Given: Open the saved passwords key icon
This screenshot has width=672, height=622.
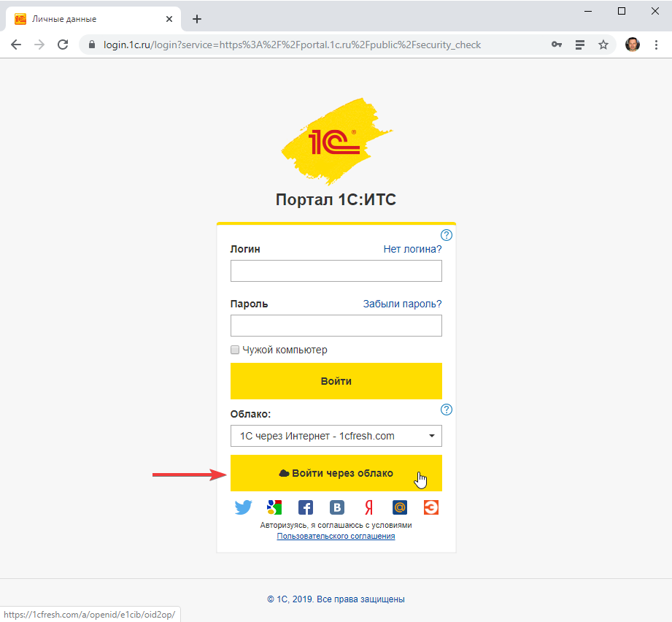Looking at the screenshot, I should tap(557, 45).
